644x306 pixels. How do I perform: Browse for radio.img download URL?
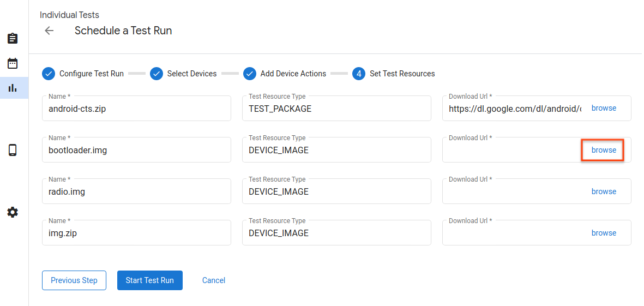click(604, 191)
